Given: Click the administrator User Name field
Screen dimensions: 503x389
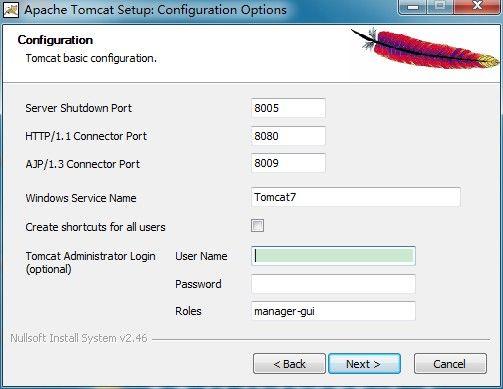Looking at the screenshot, I should pyautogui.click(x=333, y=256).
